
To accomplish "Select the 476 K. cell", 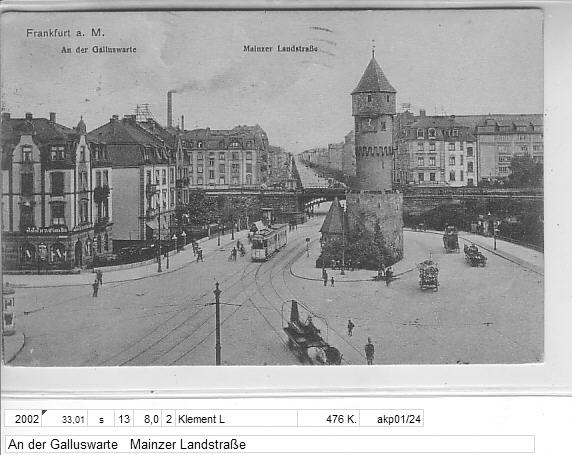I will (x=328, y=419).
